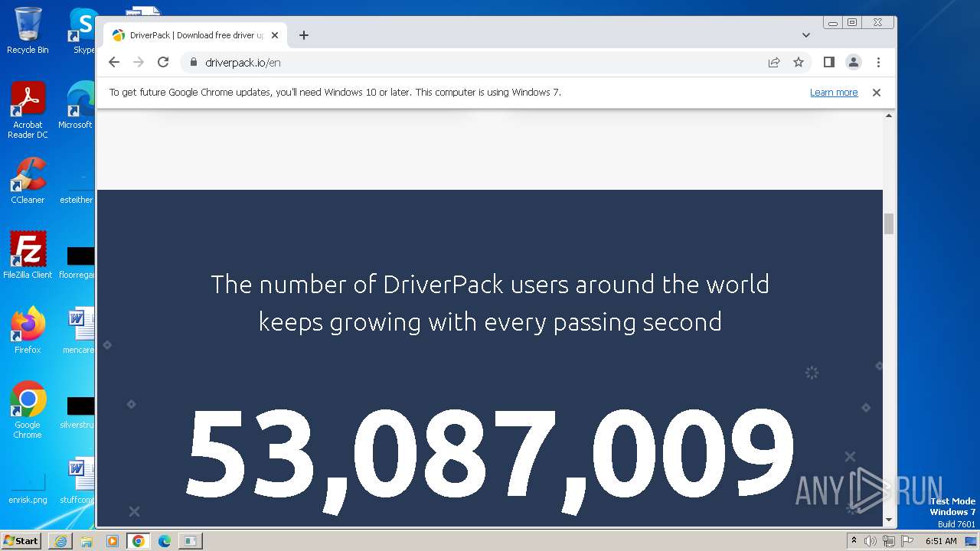Show hidden system tray icons
The height and width of the screenshot is (551, 980).
(854, 541)
